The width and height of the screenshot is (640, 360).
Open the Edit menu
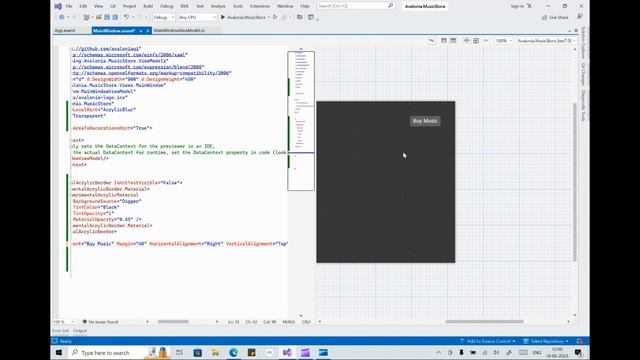point(83,6)
